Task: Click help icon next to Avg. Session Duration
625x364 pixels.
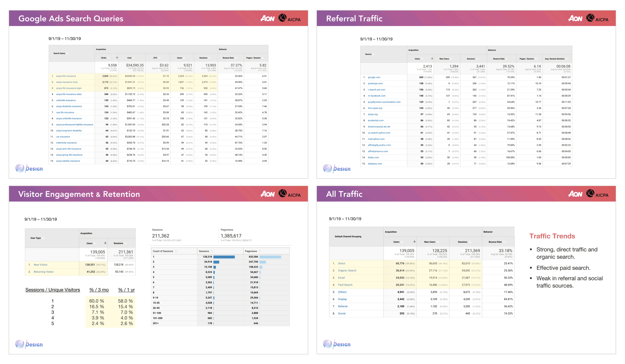Action: coord(567,59)
